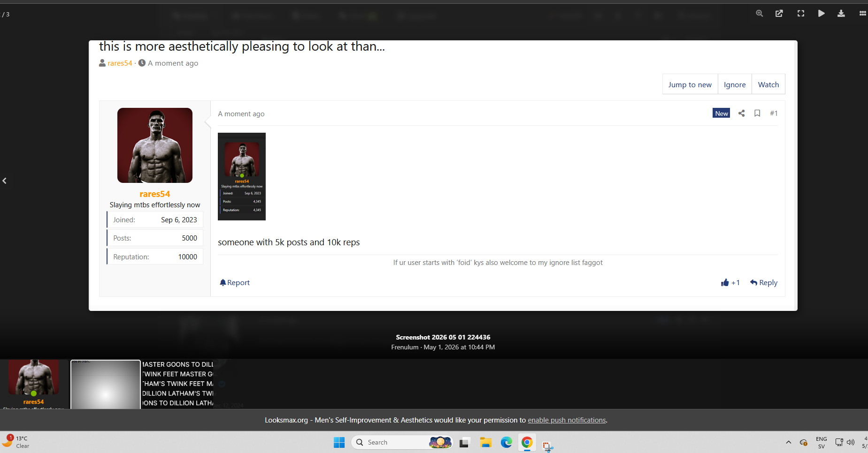Share the post via share icon
868x453 pixels.
(x=742, y=113)
